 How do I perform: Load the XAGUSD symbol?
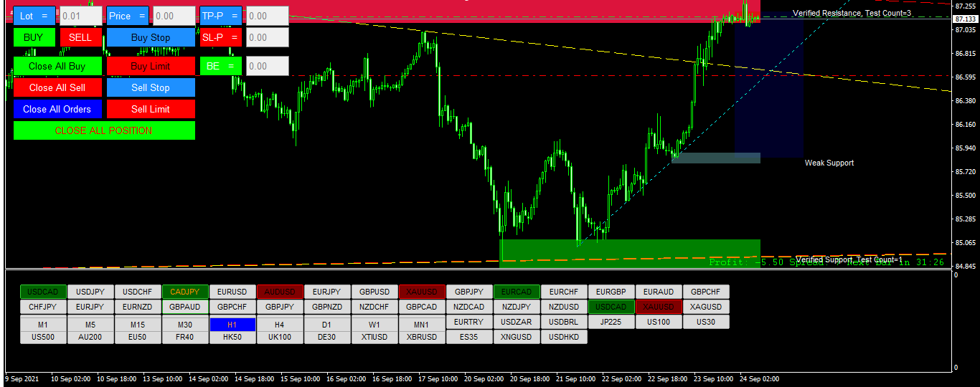(x=705, y=307)
